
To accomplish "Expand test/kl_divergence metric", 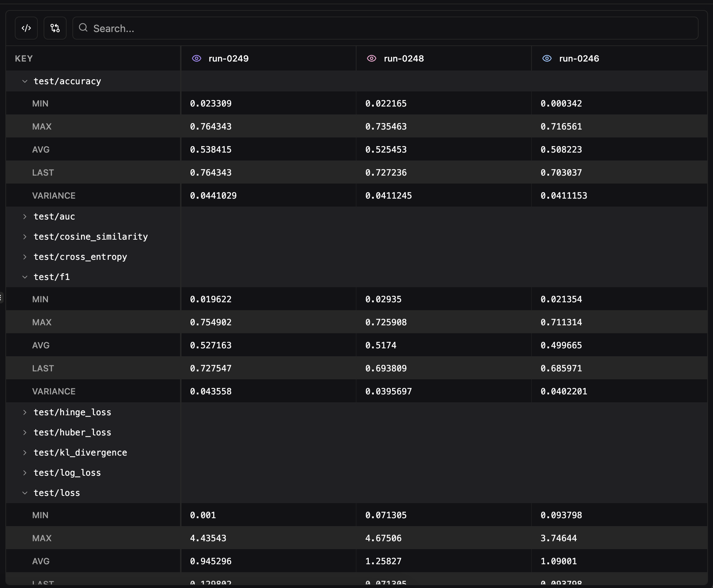I will tap(25, 453).
